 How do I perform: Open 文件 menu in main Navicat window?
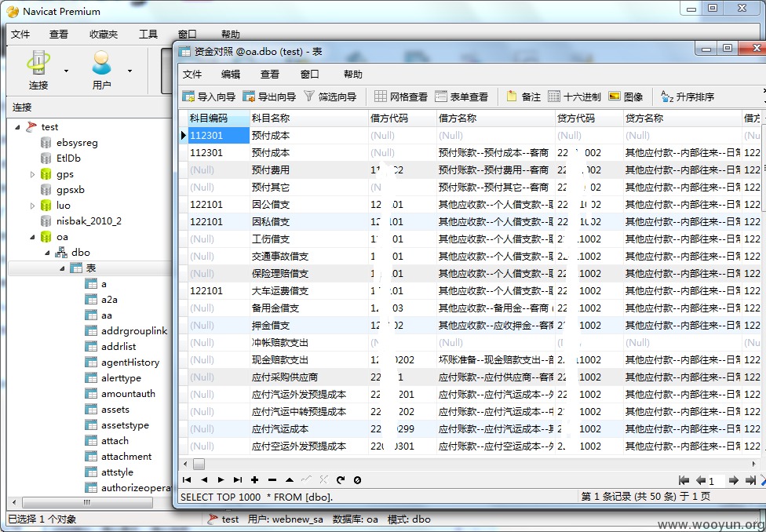[x=20, y=35]
